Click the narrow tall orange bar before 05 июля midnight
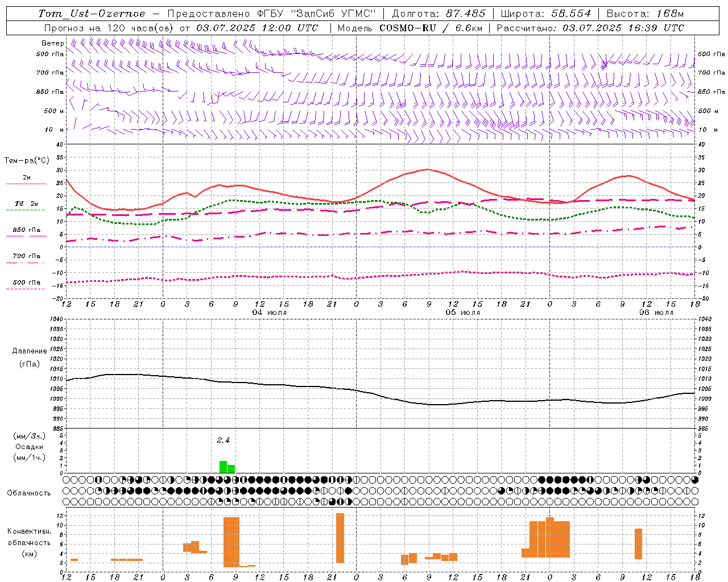This screenshot has height=582, width=728. (340, 538)
